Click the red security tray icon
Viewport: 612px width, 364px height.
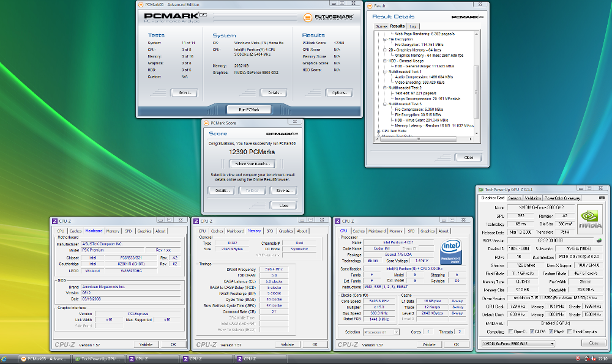point(578,359)
